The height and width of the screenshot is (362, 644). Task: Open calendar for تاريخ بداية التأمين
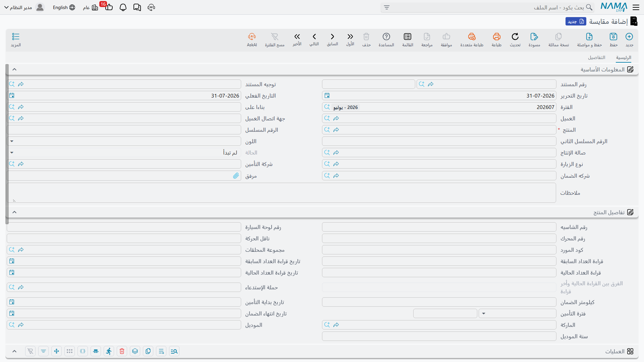coord(12,302)
